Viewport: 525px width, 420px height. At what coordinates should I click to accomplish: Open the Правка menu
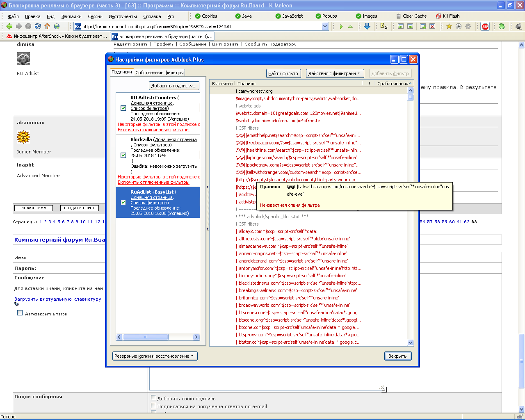point(33,16)
